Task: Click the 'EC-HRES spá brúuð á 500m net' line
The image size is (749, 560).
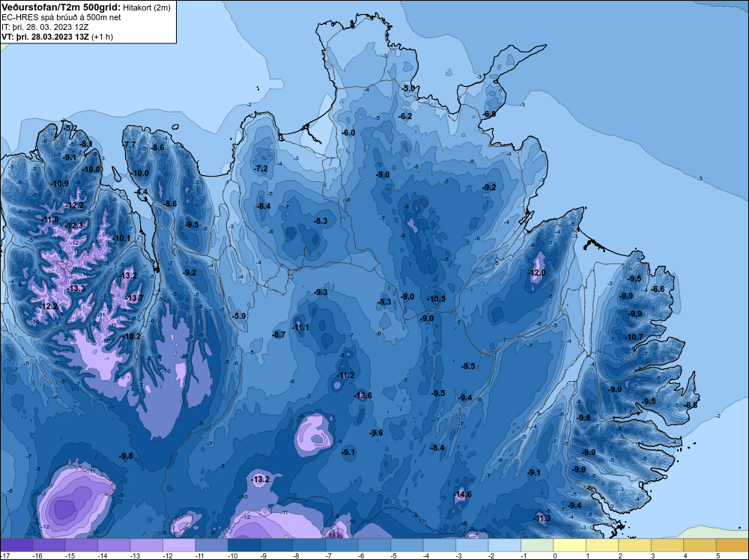Action: click(61, 18)
